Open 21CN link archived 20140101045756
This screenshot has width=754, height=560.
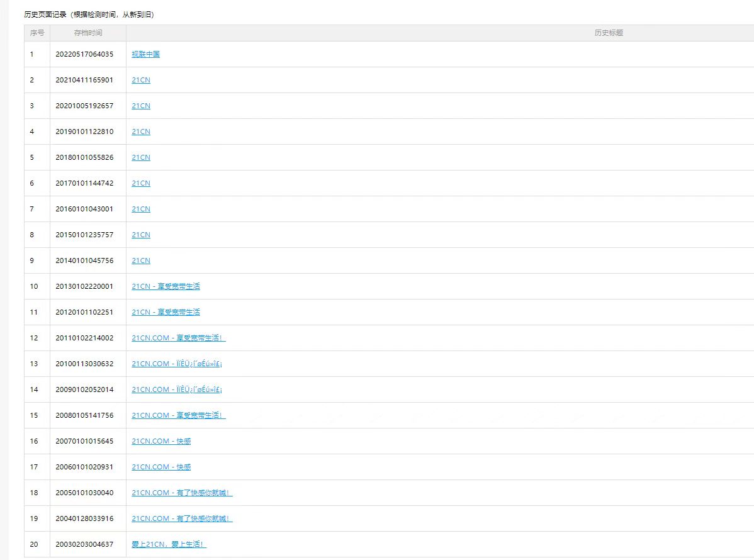[x=141, y=260]
